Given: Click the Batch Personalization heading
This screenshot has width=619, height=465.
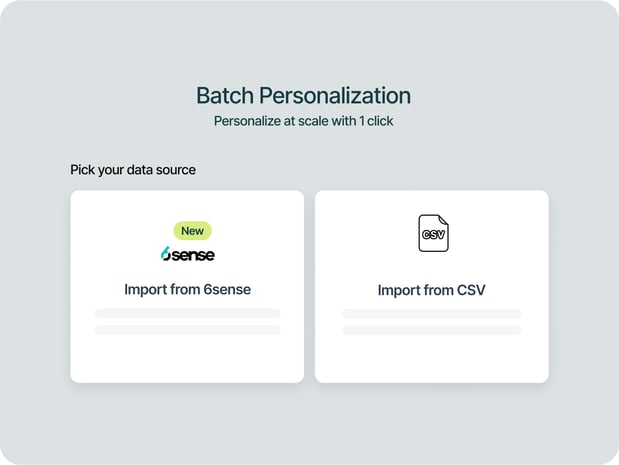Looking at the screenshot, I should click(303, 96).
